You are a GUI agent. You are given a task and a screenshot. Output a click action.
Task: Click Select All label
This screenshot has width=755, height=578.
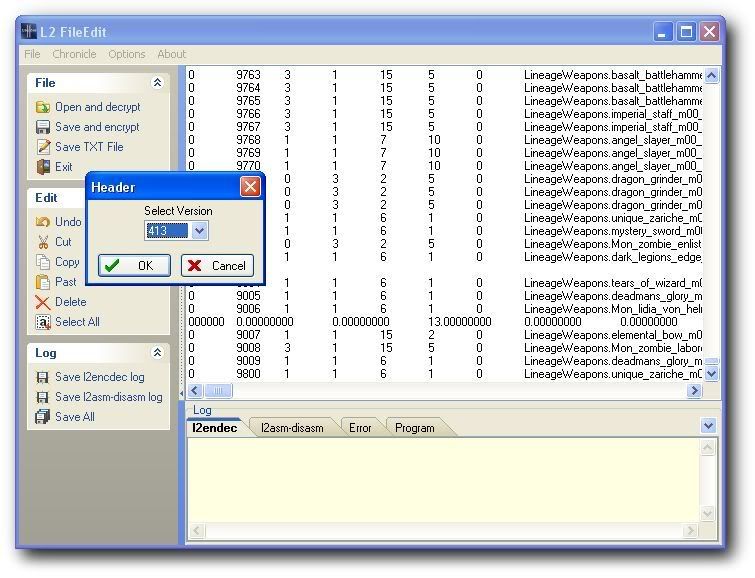click(x=77, y=322)
